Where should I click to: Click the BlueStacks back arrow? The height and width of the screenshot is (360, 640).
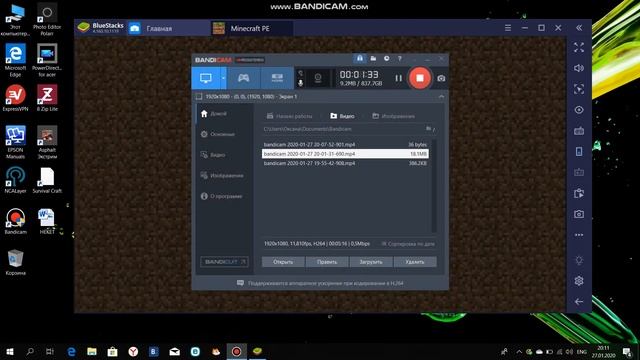tap(579, 302)
